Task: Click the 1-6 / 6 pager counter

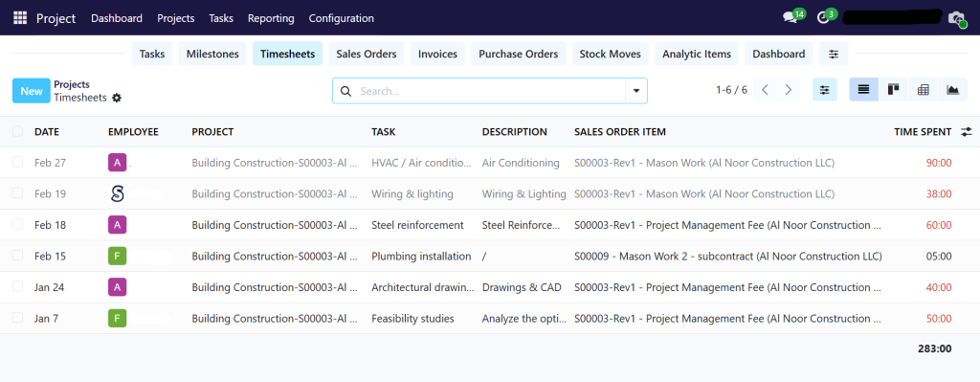Action: (x=731, y=90)
